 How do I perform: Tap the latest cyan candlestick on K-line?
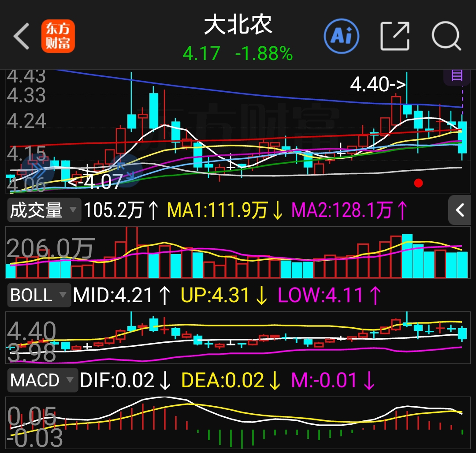[x=462, y=137]
